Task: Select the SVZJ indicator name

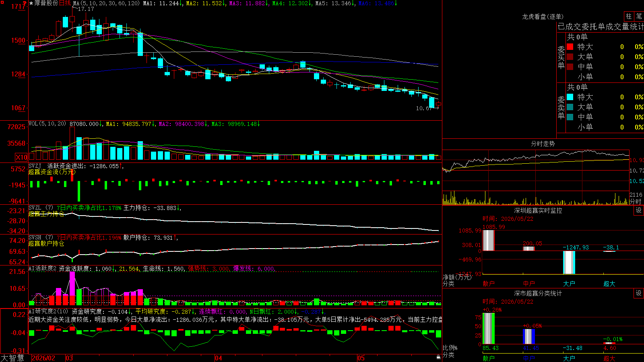Action: [x=35, y=166]
